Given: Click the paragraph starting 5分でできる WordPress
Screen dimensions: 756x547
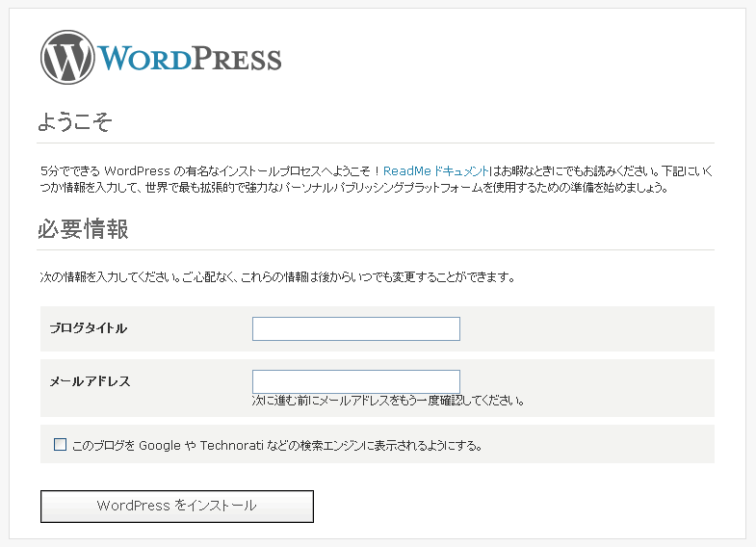Looking at the screenshot, I should click(377, 179).
